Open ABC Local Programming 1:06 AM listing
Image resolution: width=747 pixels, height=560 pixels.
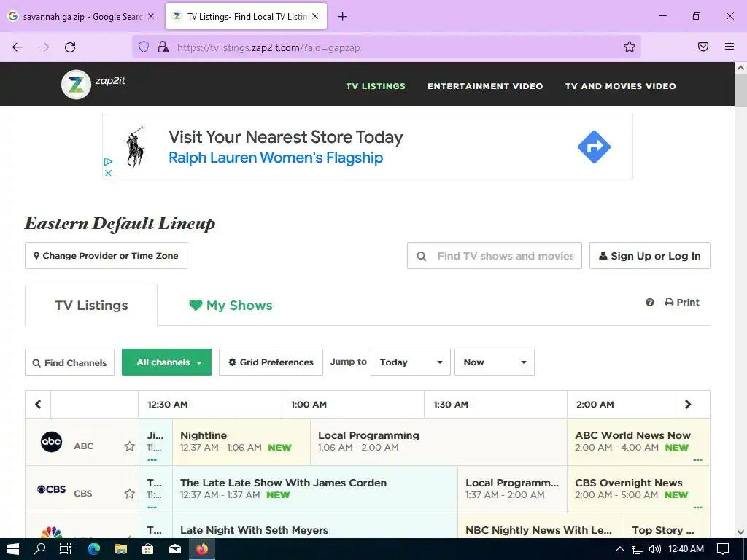point(438,441)
